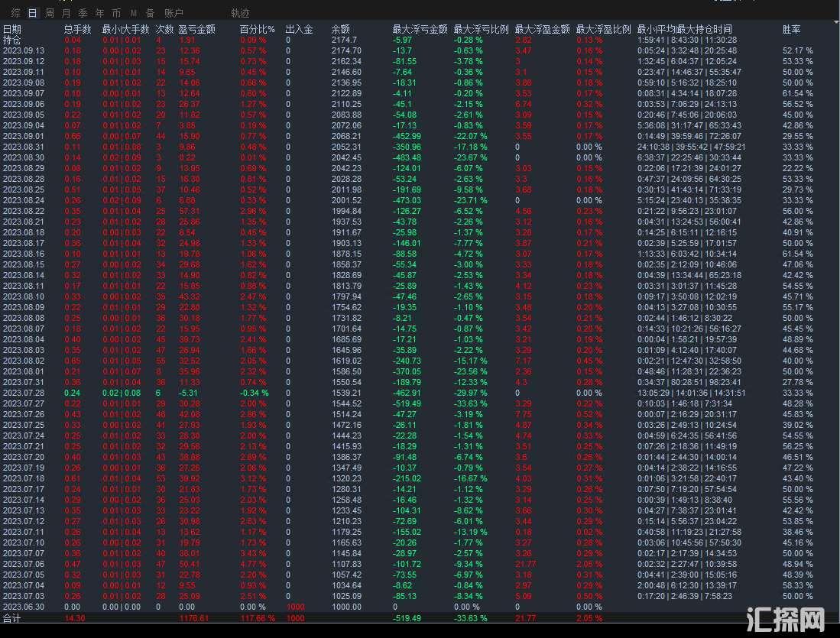
Task: Click the 出入金 column header
Action: 299,29
